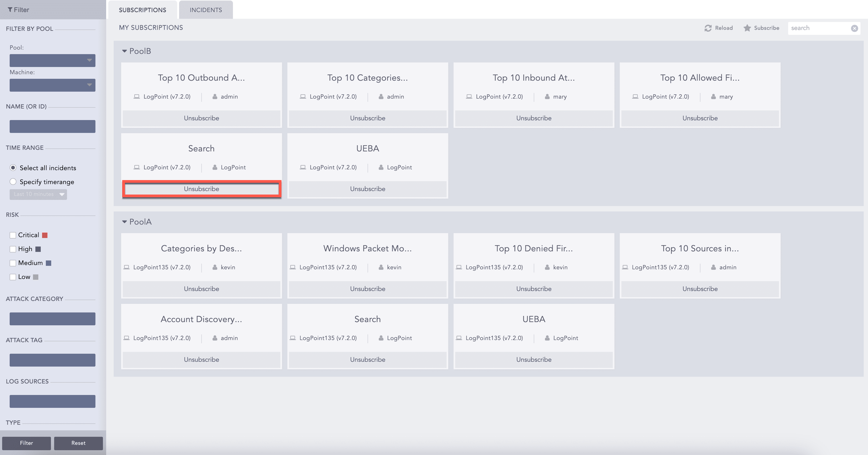Click the Filter funnel icon
The width and height of the screenshot is (868, 455).
10,10
